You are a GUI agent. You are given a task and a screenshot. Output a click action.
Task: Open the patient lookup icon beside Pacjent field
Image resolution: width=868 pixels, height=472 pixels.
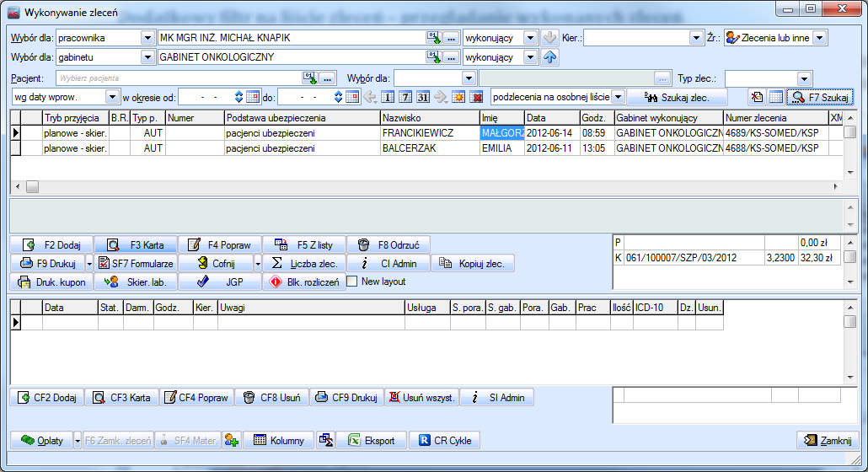(x=310, y=78)
